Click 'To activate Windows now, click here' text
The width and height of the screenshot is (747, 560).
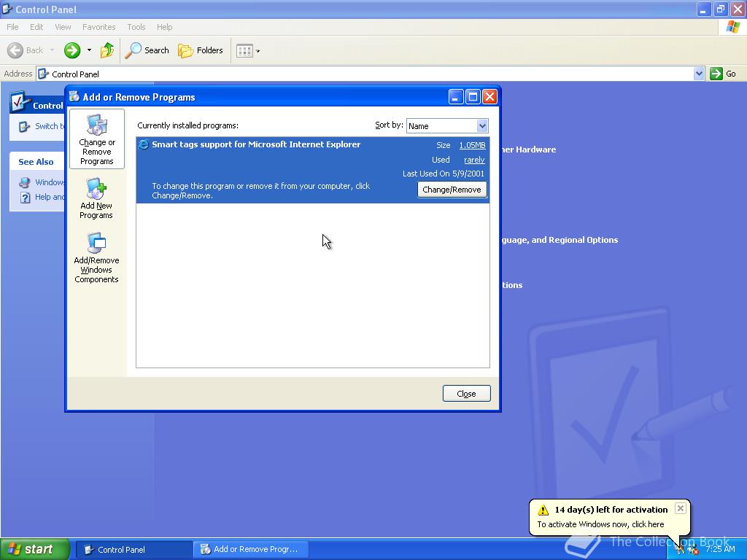(600, 524)
